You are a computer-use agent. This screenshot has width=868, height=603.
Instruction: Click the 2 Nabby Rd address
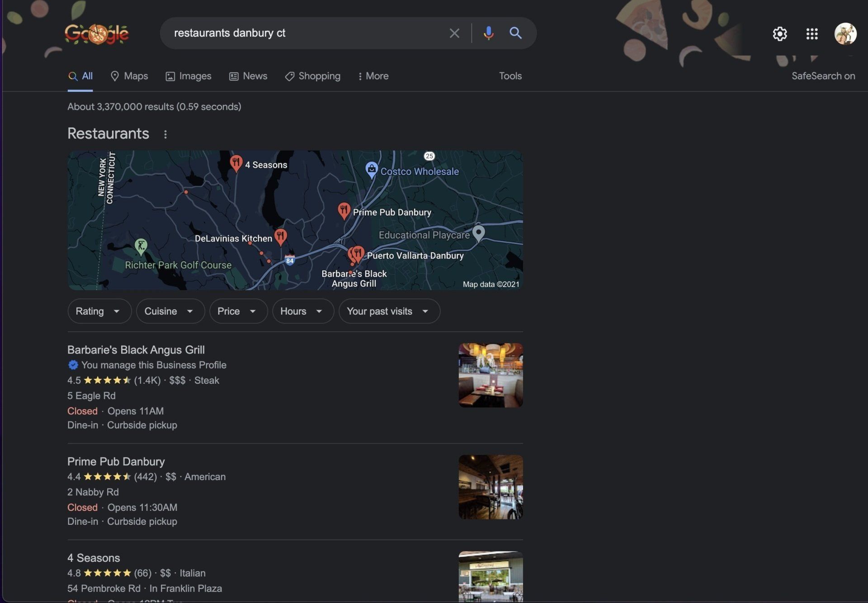(93, 492)
